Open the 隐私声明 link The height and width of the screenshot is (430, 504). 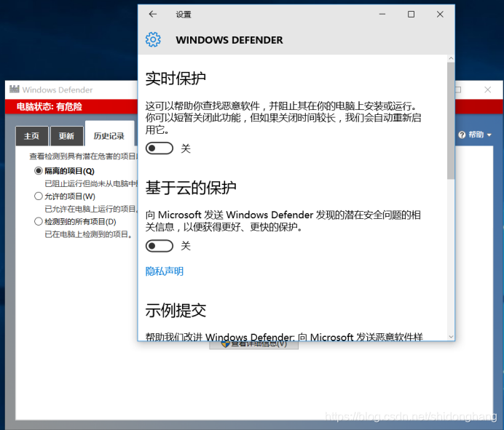pos(165,271)
